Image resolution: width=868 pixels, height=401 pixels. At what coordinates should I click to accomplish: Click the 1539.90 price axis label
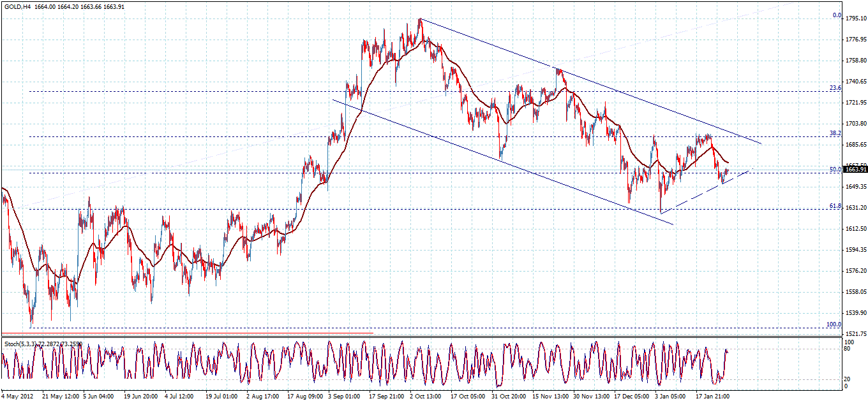(x=855, y=312)
